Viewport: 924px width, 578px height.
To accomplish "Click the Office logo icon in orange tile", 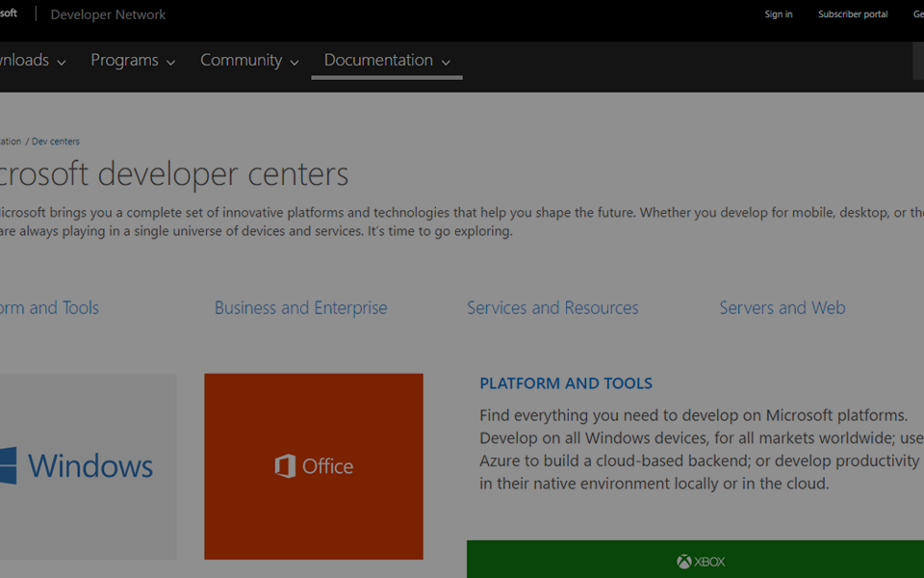I will coord(285,466).
